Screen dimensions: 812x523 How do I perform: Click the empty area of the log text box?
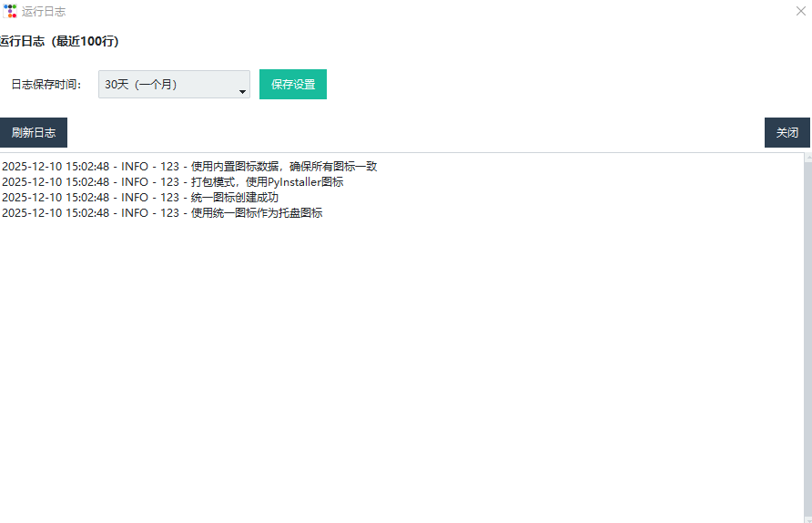401,364
